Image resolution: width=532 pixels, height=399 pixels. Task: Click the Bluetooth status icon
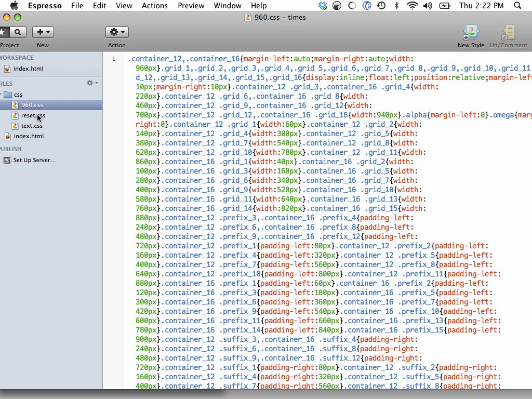tap(396, 5)
